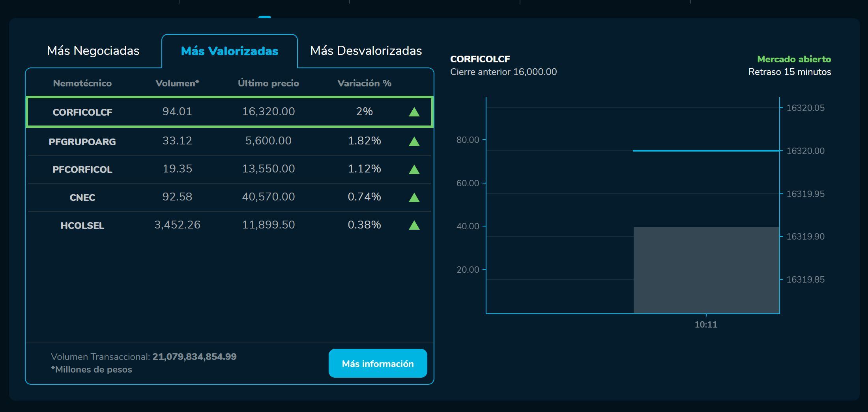Choose PFCORFICOL ticker in the table

click(82, 170)
